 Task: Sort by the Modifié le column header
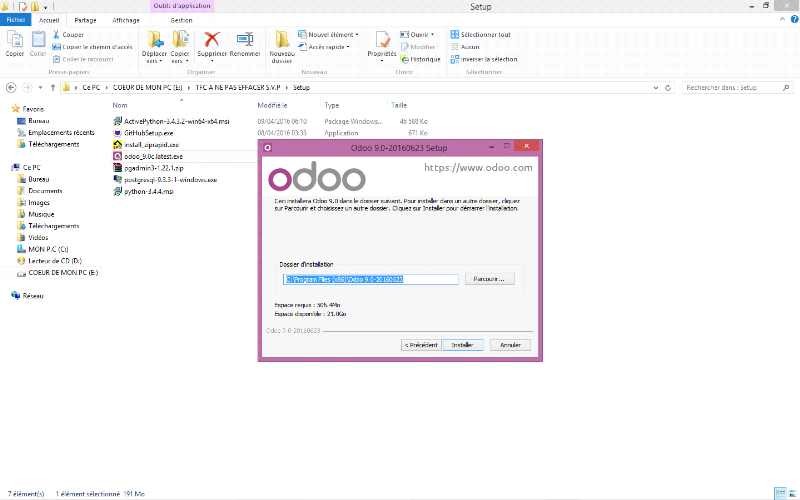pyautogui.click(x=272, y=105)
